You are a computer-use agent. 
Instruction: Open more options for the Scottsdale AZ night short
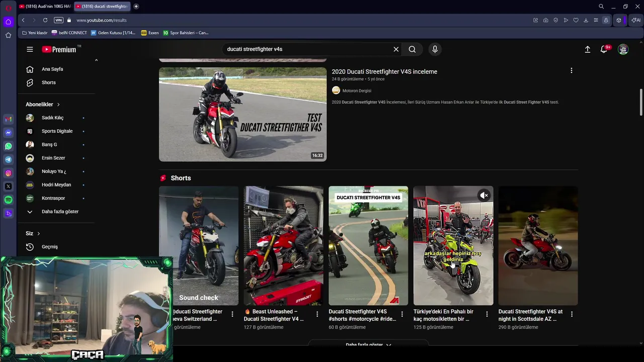coord(572,314)
